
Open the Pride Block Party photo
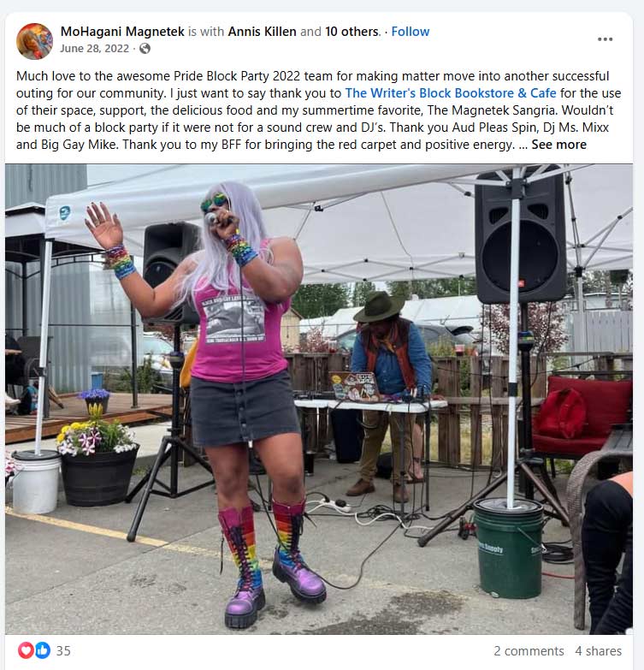[319, 399]
